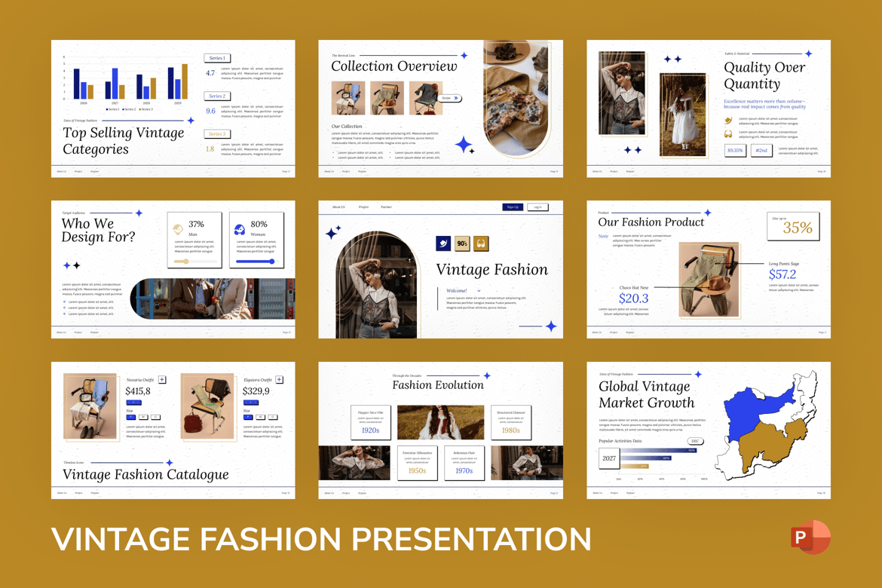Viewport: 882px width, 588px height.
Task: Click the $20.3 price text
Action: (x=633, y=299)
